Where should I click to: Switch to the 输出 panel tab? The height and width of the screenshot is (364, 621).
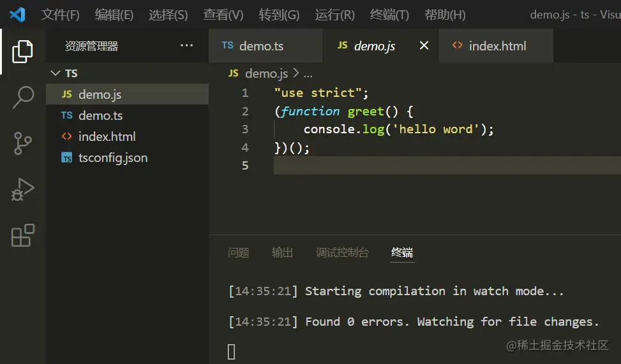tap(282, 252)
